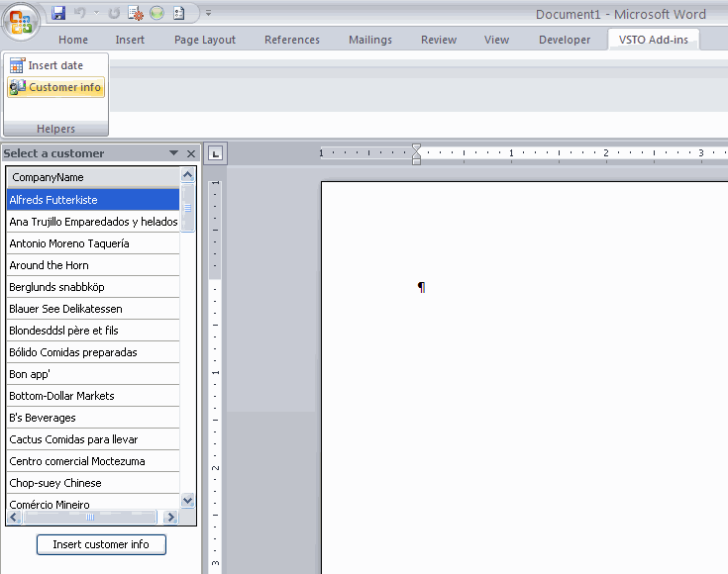Open the Page Layout tab
Viewport: 728px width, 574px height.
click(205, 40)
